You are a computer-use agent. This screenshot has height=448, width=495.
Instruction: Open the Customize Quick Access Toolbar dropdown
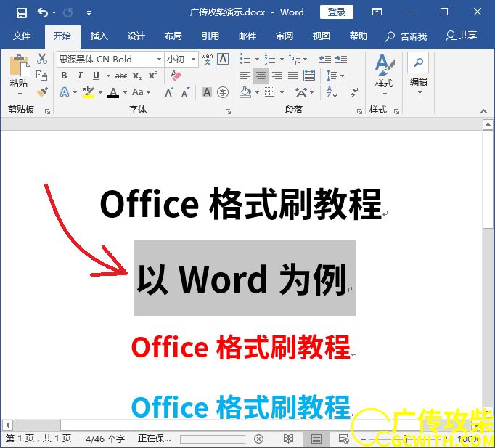(x=89, y=12)
